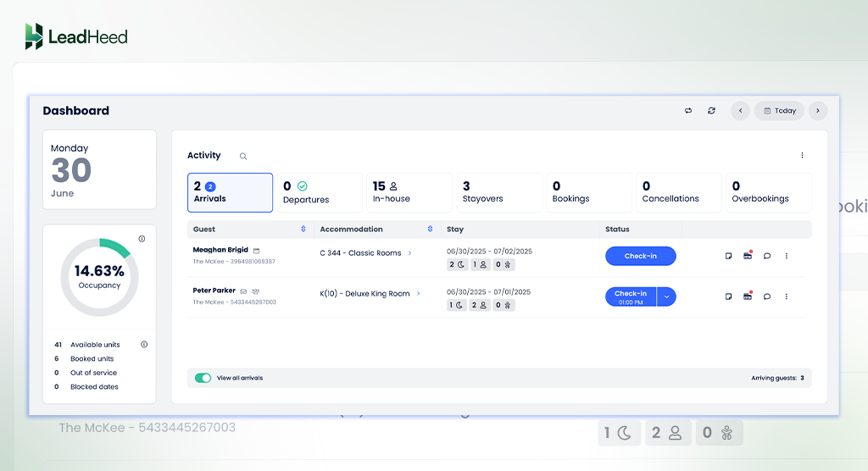
Task: Check in Meaghan Brigid
Action: tap(641, 256)
